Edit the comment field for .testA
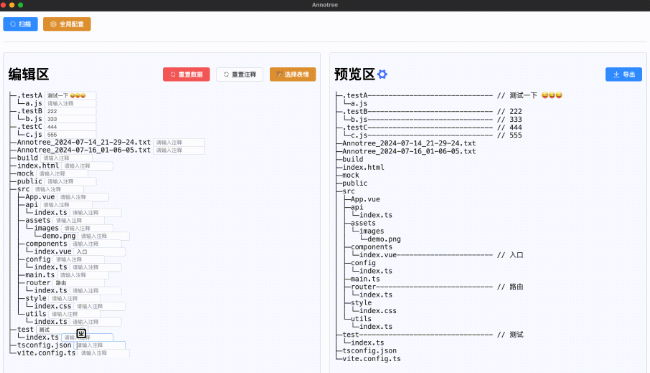 70,95
